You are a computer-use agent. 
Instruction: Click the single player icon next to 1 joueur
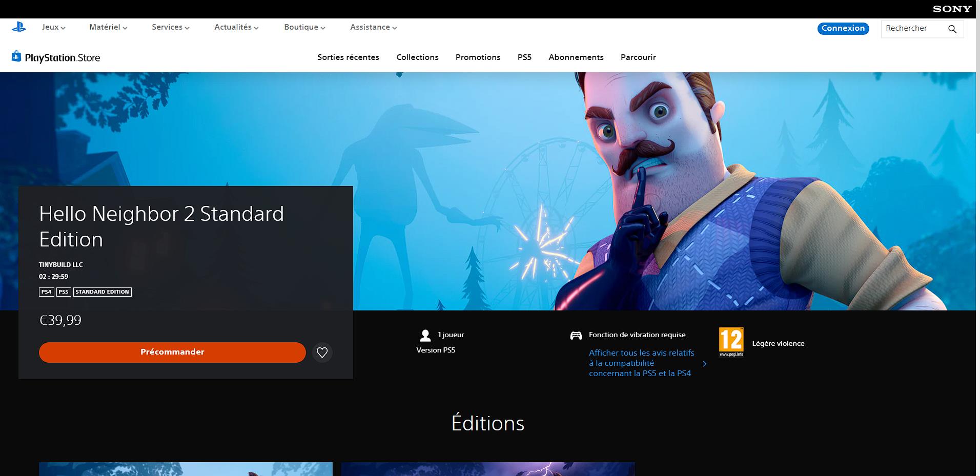click(x=425, y=335)
